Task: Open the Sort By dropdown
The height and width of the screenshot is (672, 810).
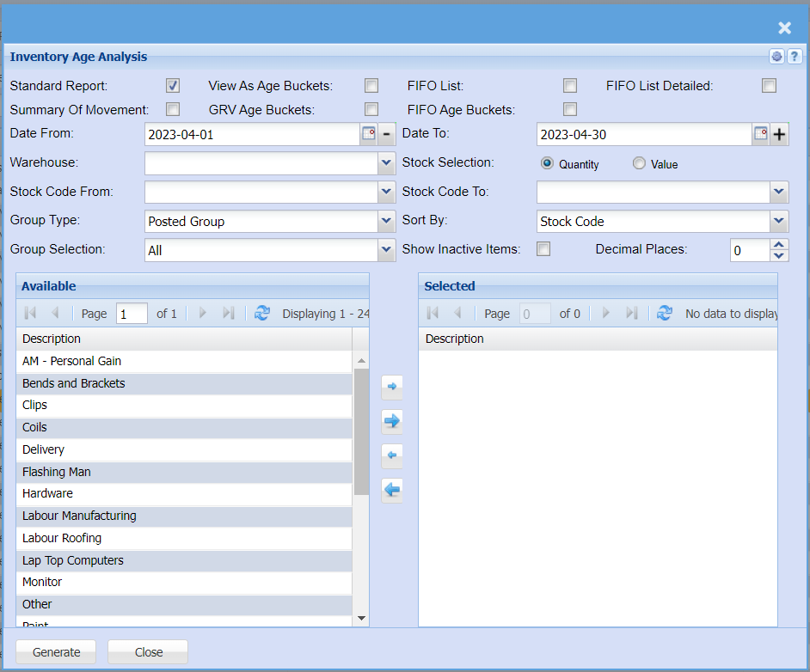Action: [x=779, y=221]
